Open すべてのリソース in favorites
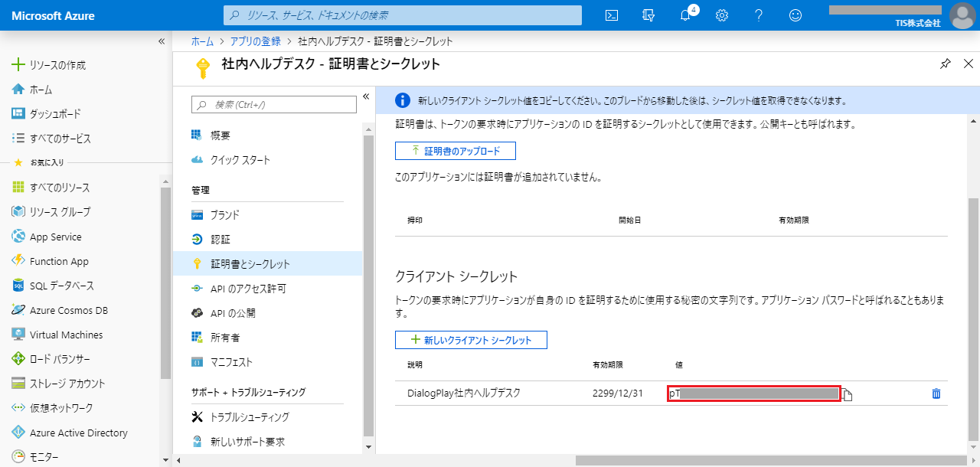The width and height of the screenshot is (980, 467). point(51,188)
